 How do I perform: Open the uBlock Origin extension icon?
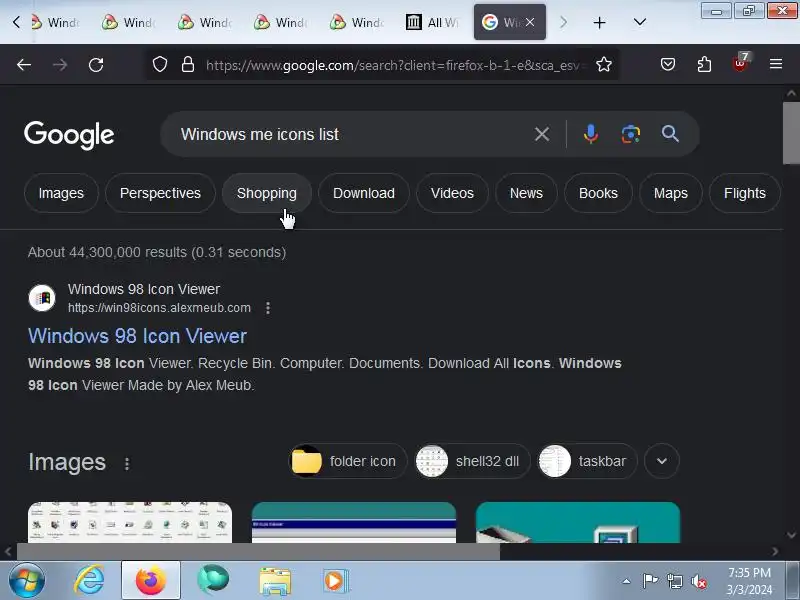[740, 63]
